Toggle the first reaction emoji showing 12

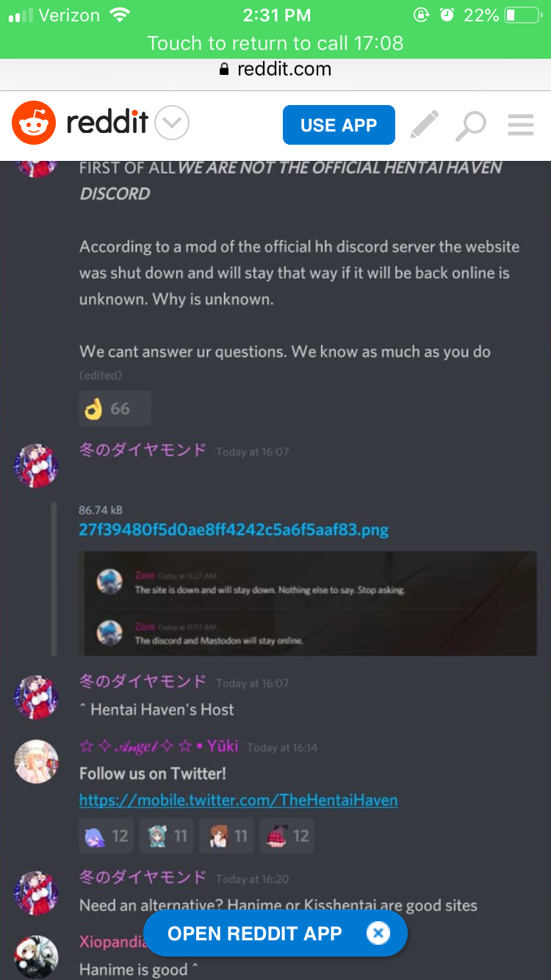click(x=107, y=835)
